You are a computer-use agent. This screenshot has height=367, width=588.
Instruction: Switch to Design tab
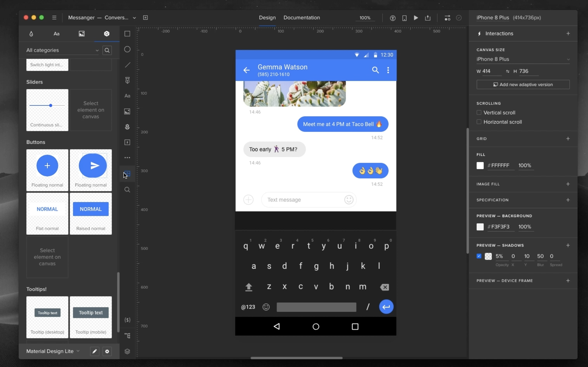(x=267, y=17)
